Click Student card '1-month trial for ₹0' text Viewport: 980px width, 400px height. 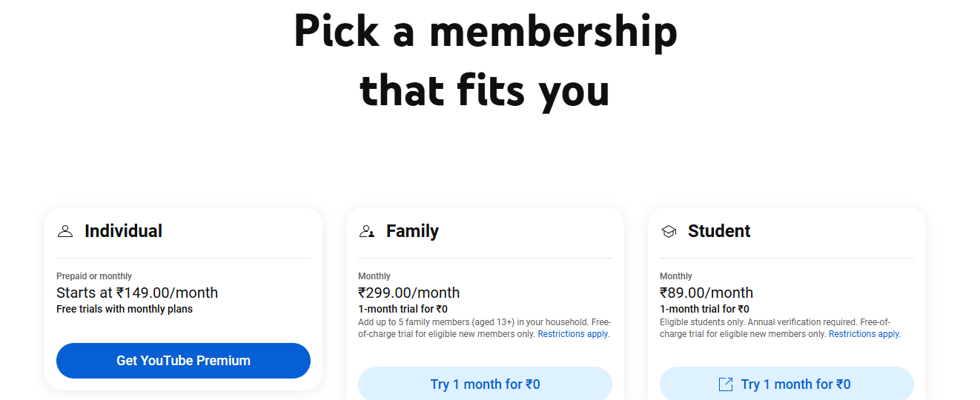pyautogui.click(x=704, y=309)
